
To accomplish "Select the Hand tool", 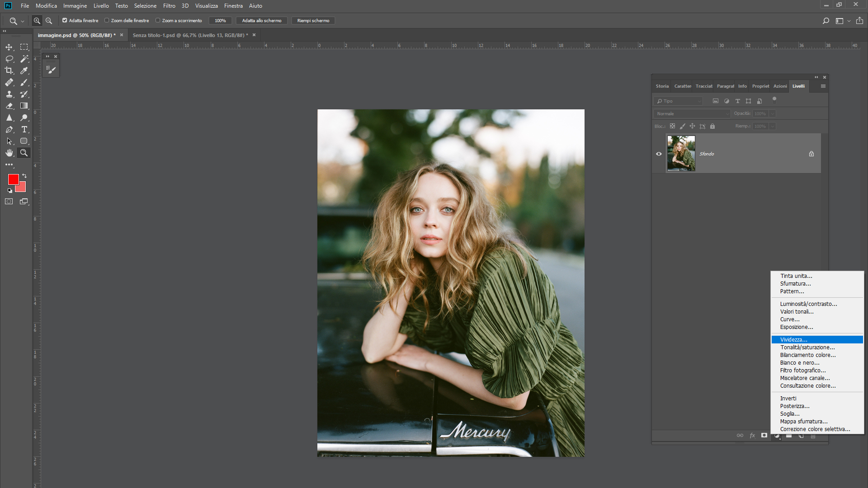I will coord(9,153).
